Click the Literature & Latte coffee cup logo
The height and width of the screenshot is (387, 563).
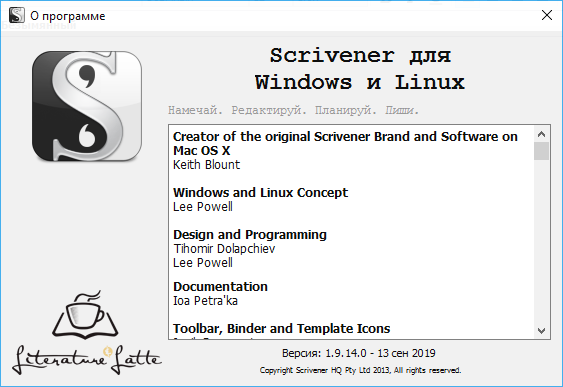(85, 315)
